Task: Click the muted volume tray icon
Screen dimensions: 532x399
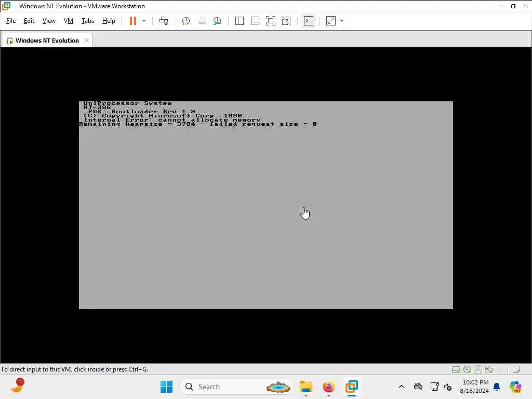Action: [448, 387]
